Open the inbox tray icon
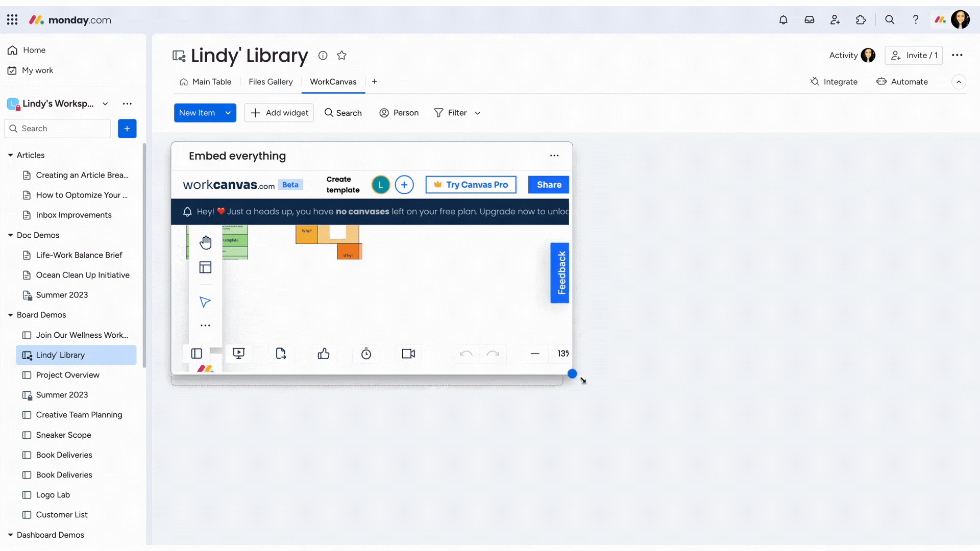The width and height of the screenshot is (980, 551). [x=809, y=20]
